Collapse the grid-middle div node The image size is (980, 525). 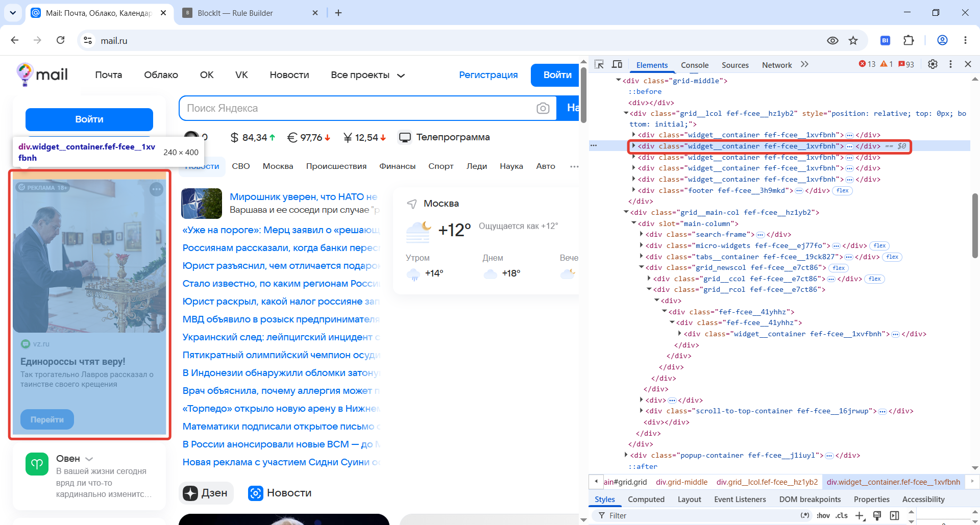click(x=619, y=81)
